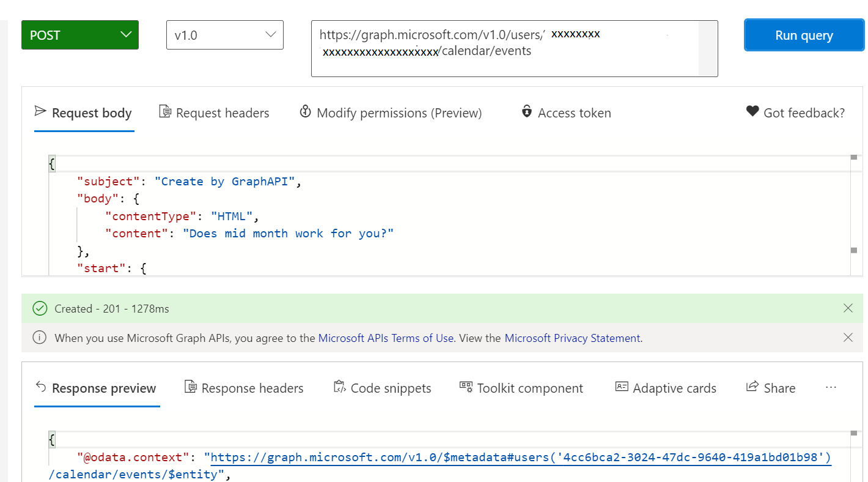This screenshot has height=482, width=868.
Task: Open the Toolkit component tab
Action: click(x=521, y=388)
